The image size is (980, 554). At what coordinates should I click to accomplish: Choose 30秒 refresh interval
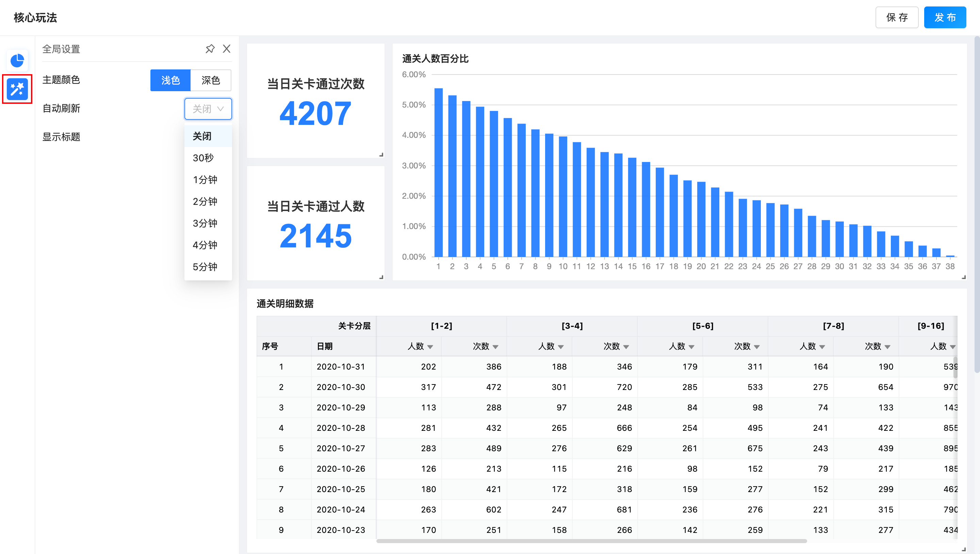[203, 158]
